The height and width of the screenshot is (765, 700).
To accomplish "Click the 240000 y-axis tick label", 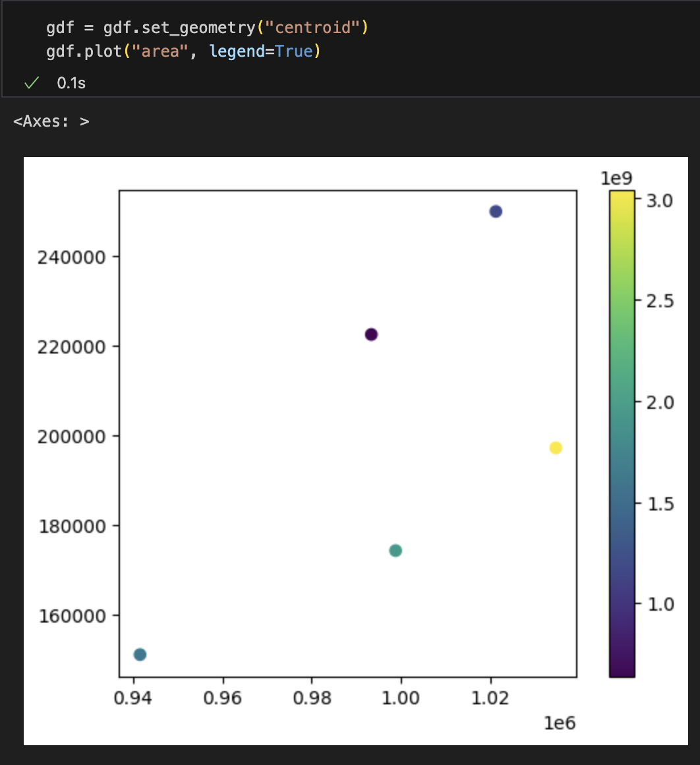I will (x=71, y=257).
